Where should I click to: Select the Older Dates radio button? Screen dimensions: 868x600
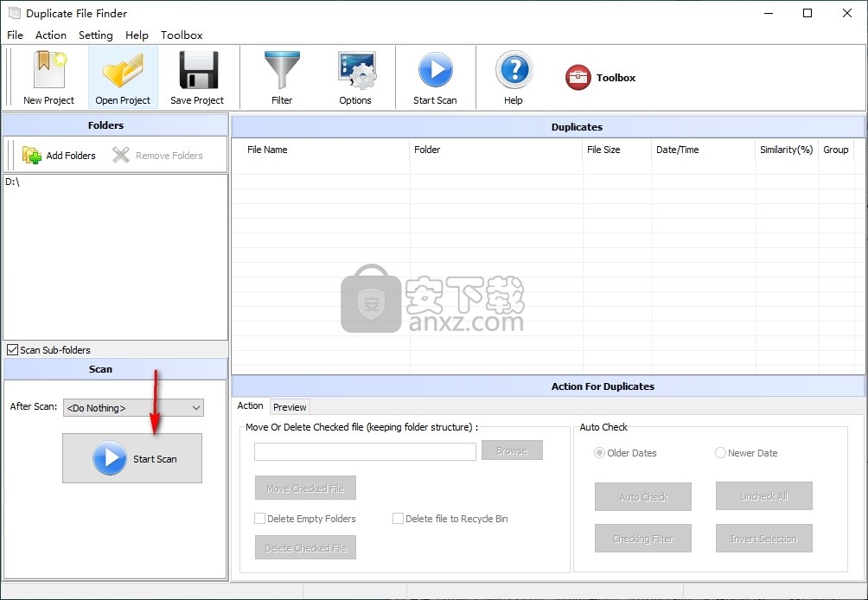pos(599,453)
